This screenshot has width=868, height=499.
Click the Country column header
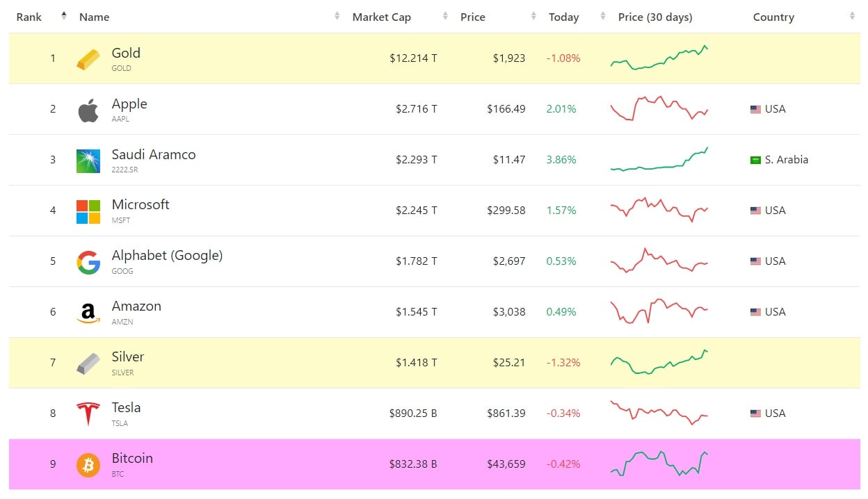tap(773, 17)
